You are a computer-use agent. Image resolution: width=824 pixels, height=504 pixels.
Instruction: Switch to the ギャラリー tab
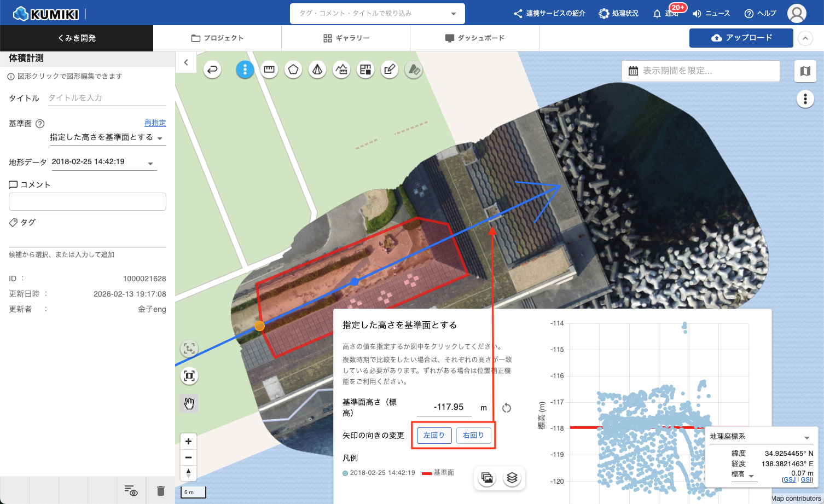346,38
